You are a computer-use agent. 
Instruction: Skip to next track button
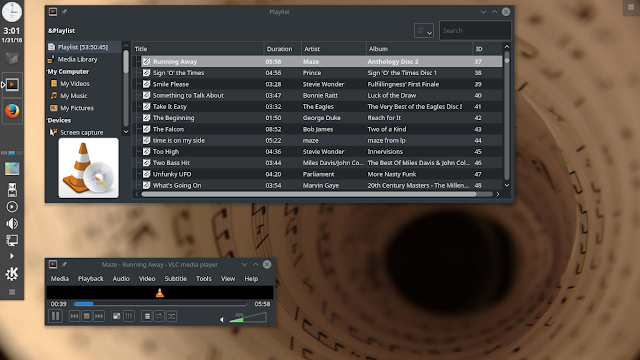[99, 316]
